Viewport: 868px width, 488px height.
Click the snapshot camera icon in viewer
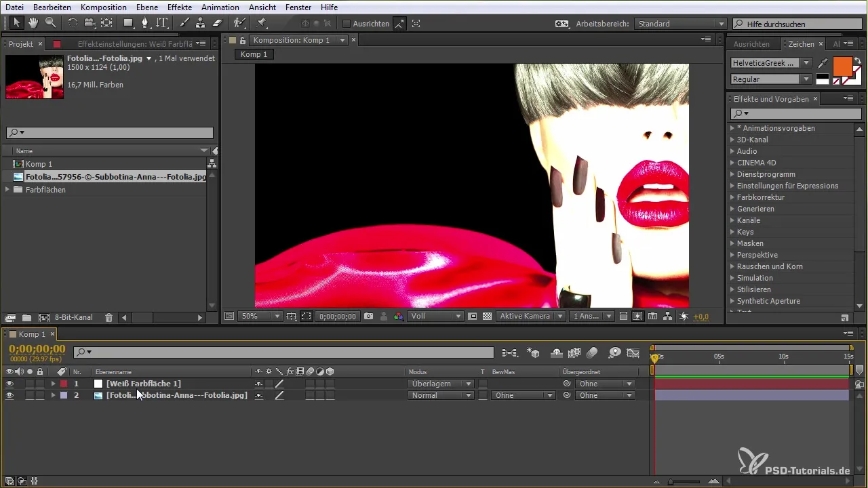(x=368, y=317)
